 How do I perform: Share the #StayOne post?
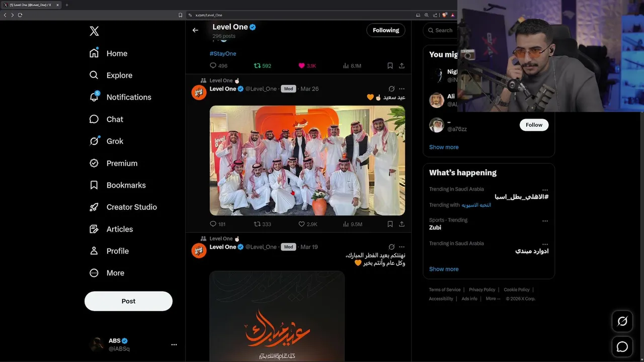[401, 66]
